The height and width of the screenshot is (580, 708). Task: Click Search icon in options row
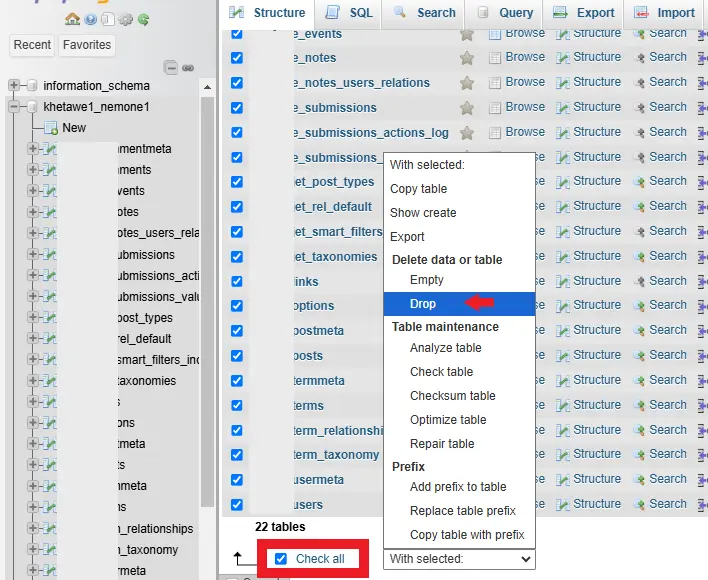click(639, 306)
